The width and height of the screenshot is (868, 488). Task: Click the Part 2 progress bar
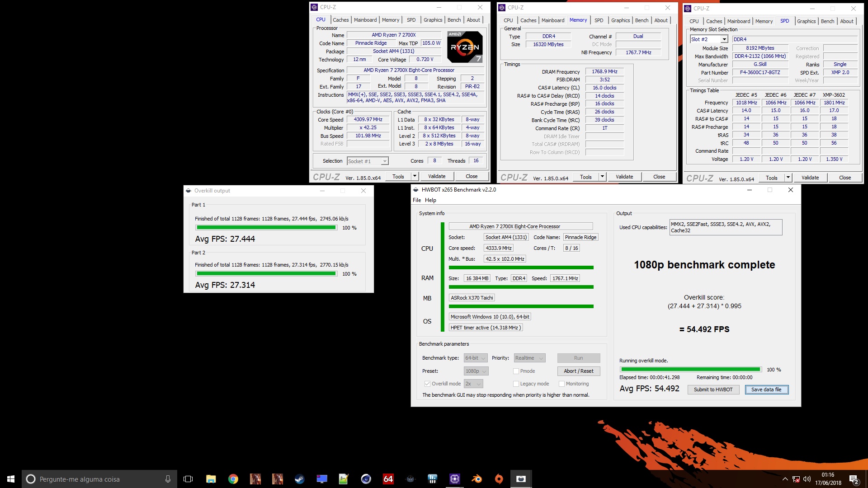266,274
